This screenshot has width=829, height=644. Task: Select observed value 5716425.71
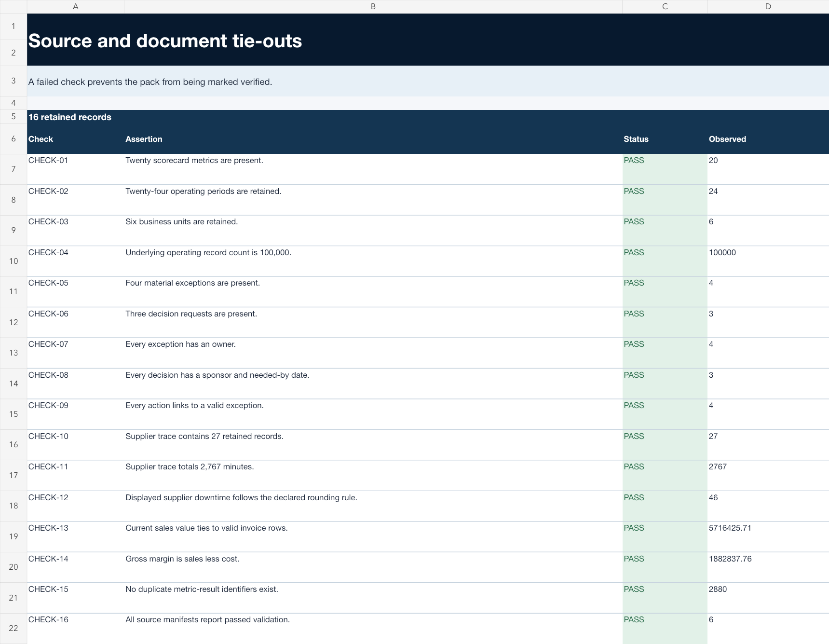click(x=768, y=537)
